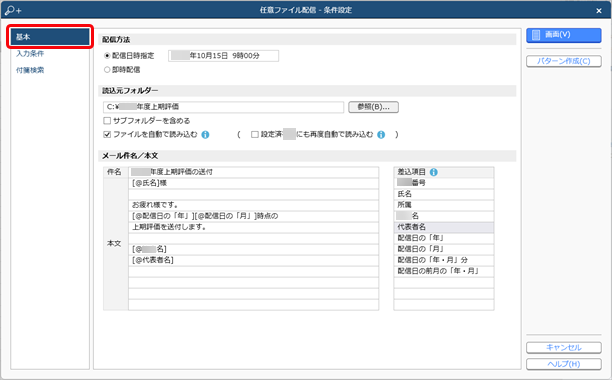Open info icon after 再度自動で読み込む
Viewport: 612px width, 380px height.
(381, 135)
